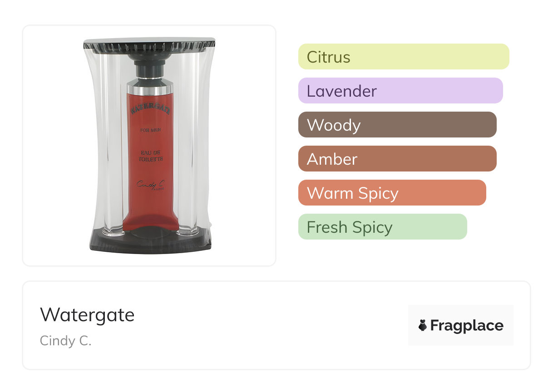
Task: Click the Fragplace wordmark text
Action: point(467,326)
